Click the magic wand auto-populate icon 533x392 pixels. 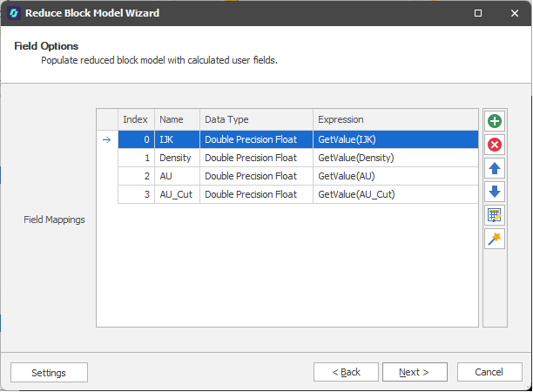494,239
